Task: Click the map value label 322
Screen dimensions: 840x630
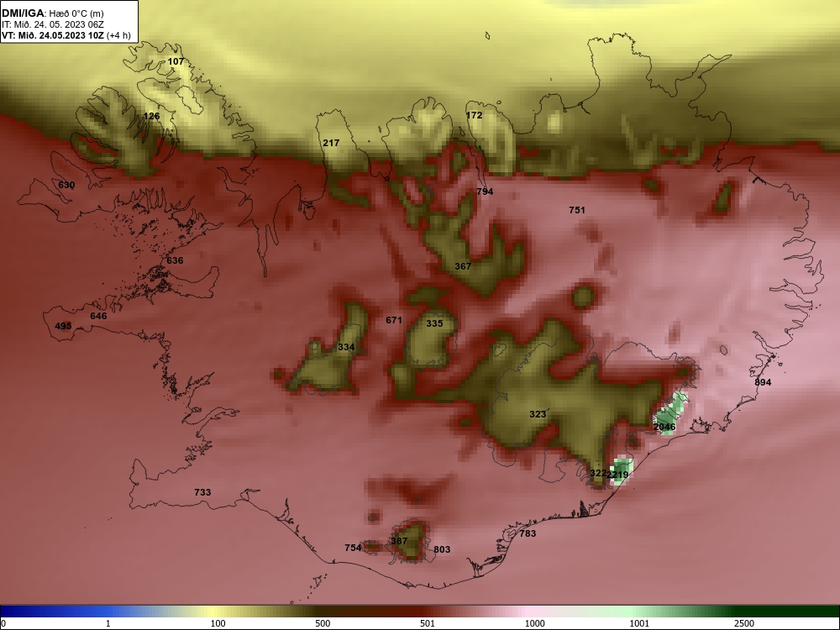Action: coord(598,474)
